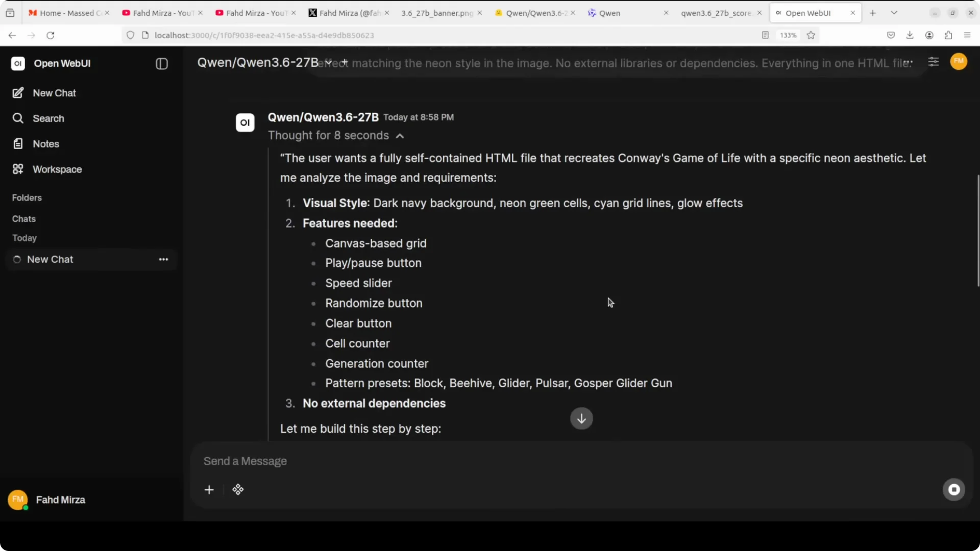Image resolution: width=980 pixels, height=551 pixels.
Task: Stop generation with the stop button
Action: 953,490
